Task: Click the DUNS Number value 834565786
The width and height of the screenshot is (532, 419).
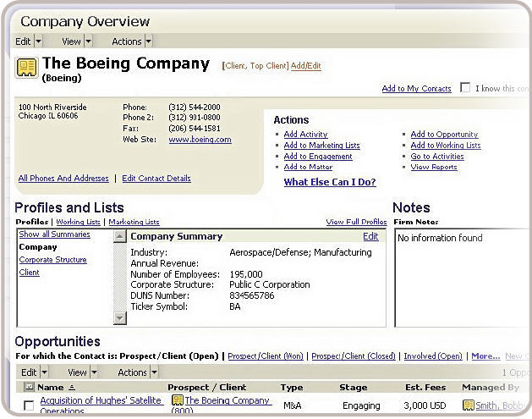Action: 252,295
